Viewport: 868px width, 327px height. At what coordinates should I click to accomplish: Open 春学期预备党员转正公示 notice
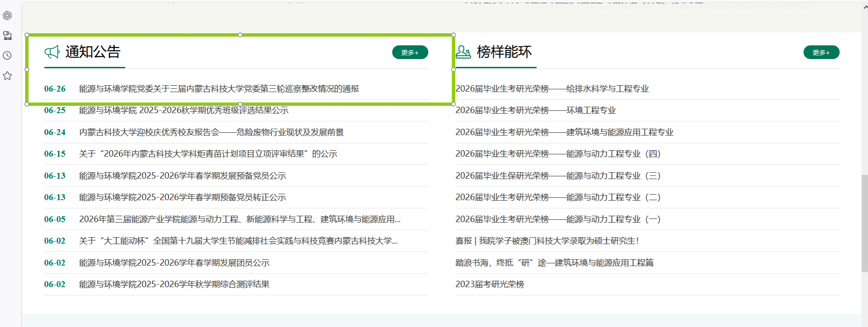[182, 197]
